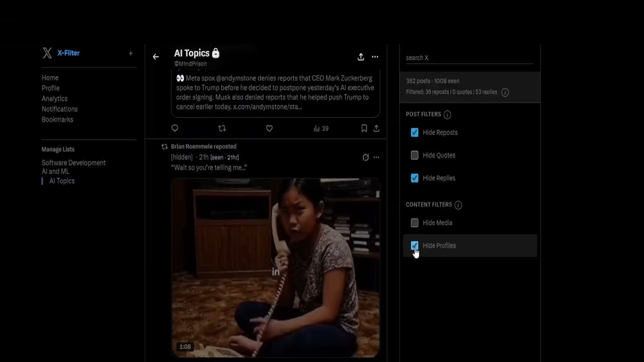Open Notifications in sidebar
This screenshot has width=644, height=362.
[x=59, y=109]
